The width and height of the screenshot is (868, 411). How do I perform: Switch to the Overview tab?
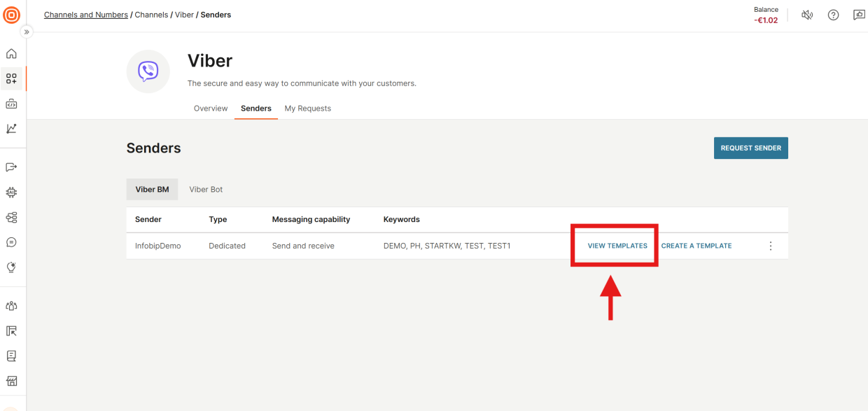[211, 109]
